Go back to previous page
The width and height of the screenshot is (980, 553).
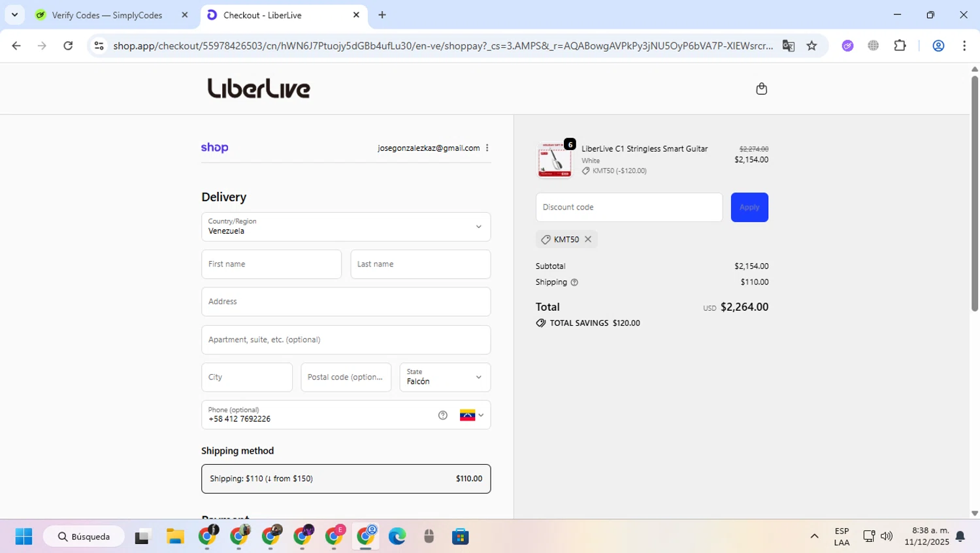[x=16, y=46]
